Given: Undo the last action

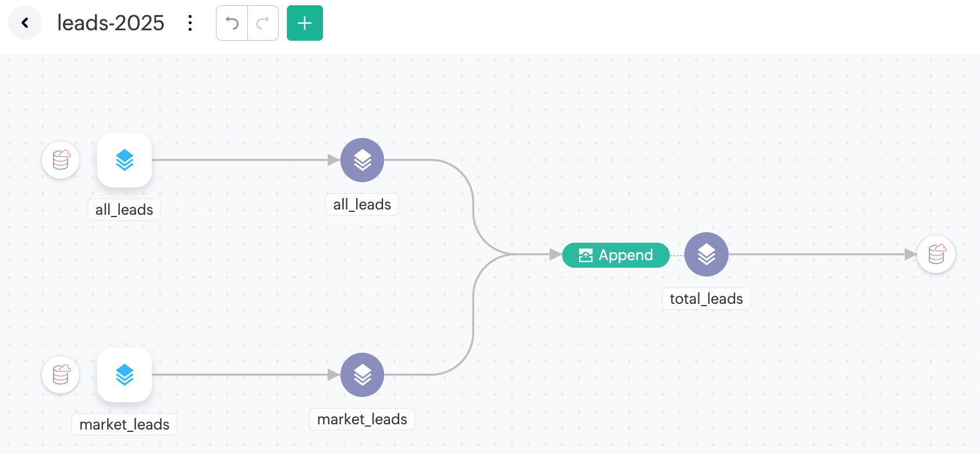Looking at the screenshot, I should (x=232, y=23).
